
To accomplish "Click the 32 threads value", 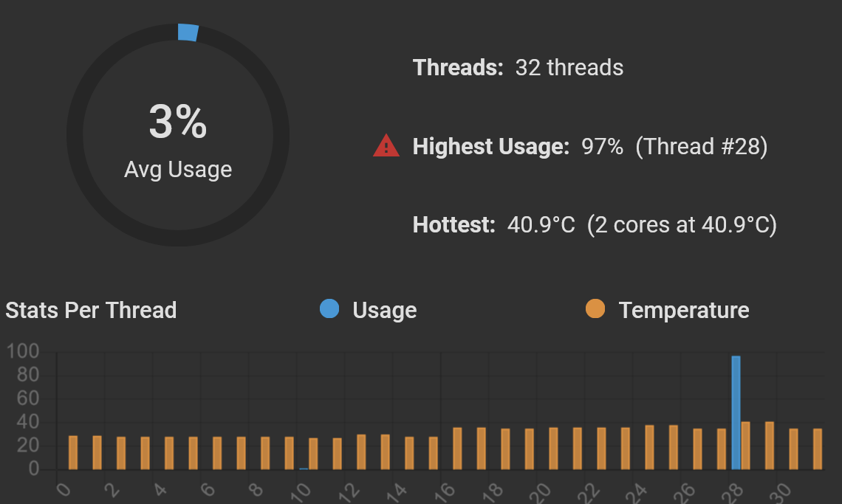I will [x=569, y=68].
